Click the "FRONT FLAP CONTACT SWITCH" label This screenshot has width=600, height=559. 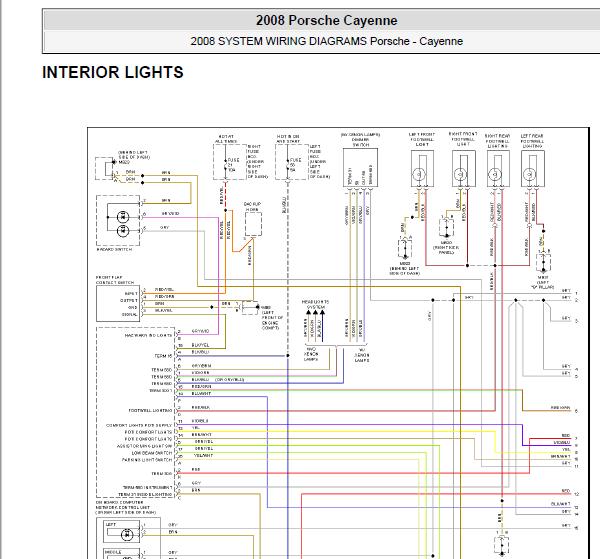click(x=115, y=280)
